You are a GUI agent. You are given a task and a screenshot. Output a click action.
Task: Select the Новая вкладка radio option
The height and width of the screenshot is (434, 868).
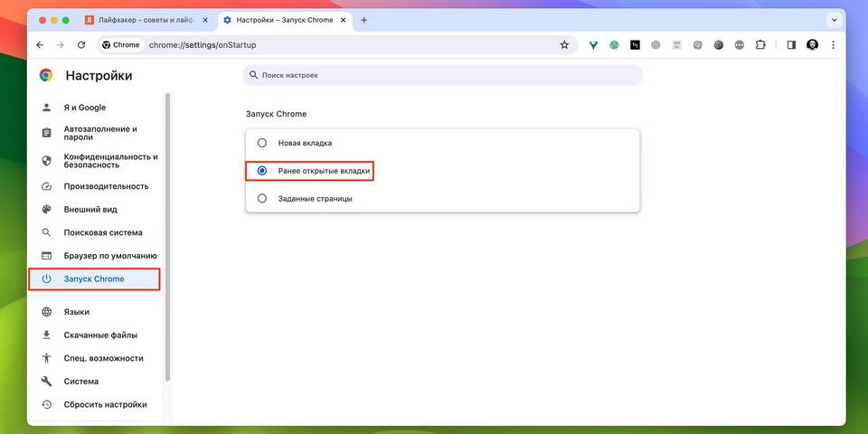point(262,143)
